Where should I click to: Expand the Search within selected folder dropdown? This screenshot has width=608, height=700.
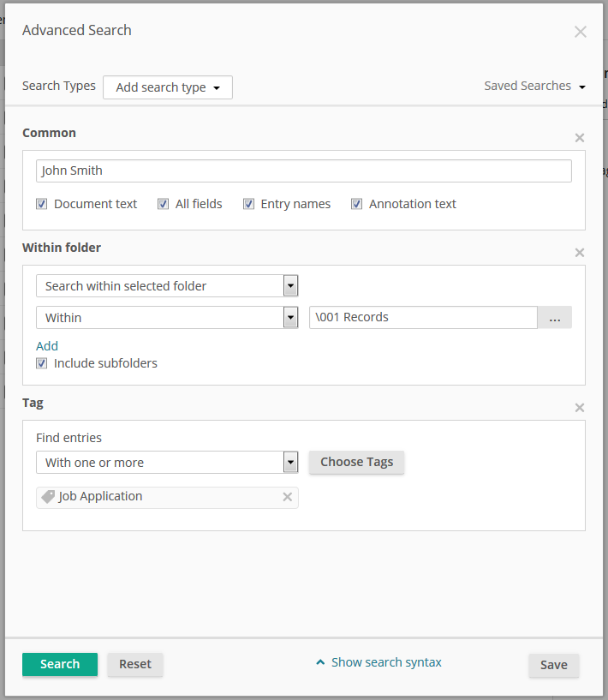point(290,286)
